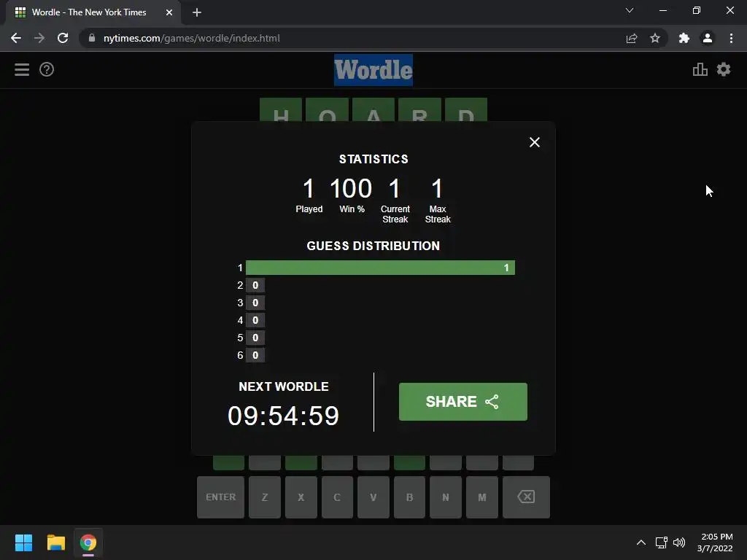The height and width of the screenshot is (560, 747).
Task: Click the B key
Action: point(410,497)
